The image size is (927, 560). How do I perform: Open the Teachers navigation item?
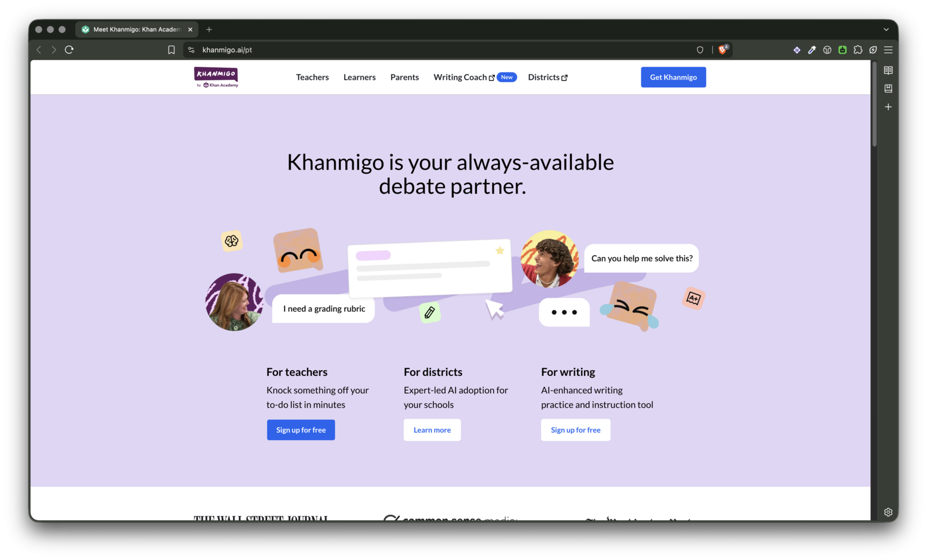(x=312, y=77)
